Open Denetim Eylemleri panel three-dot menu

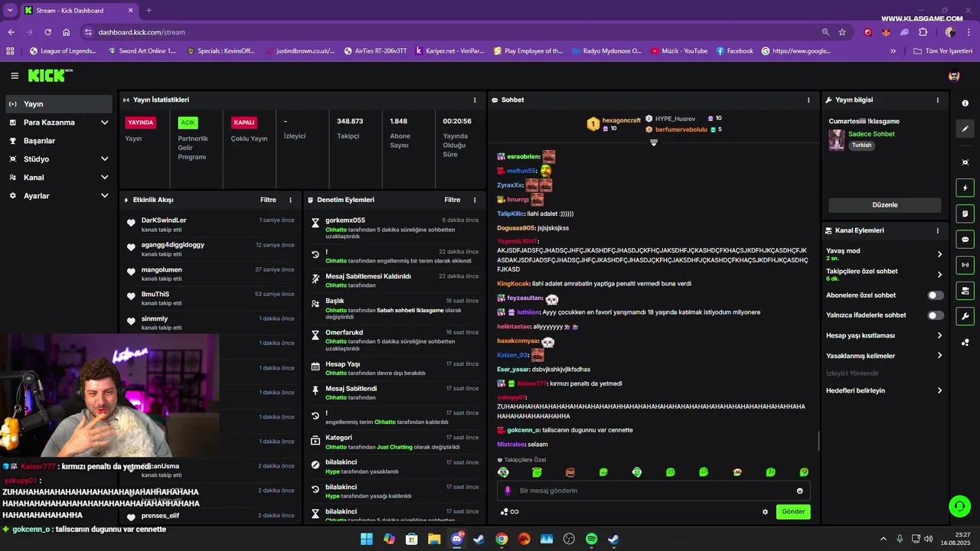pyautogui.click(x=475, y=200)
